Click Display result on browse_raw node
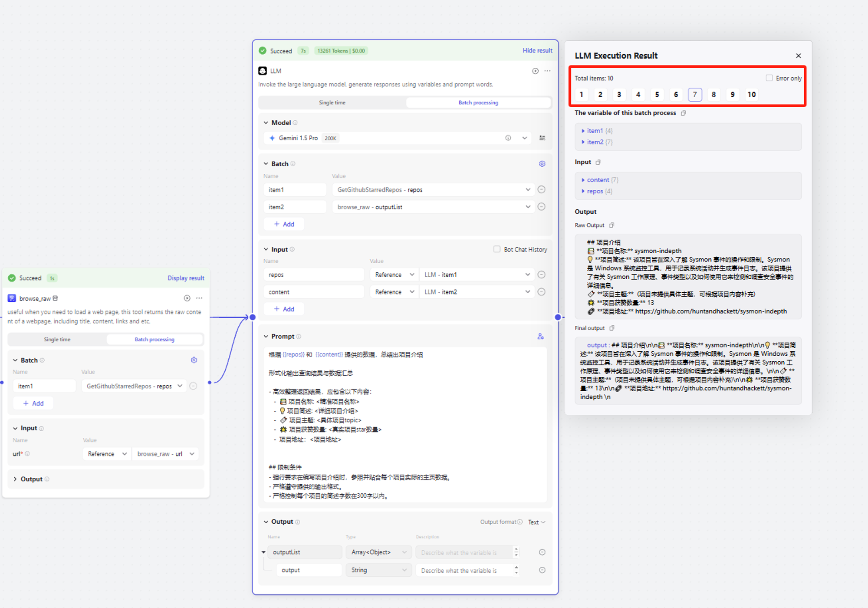 (x=186, y=278)
